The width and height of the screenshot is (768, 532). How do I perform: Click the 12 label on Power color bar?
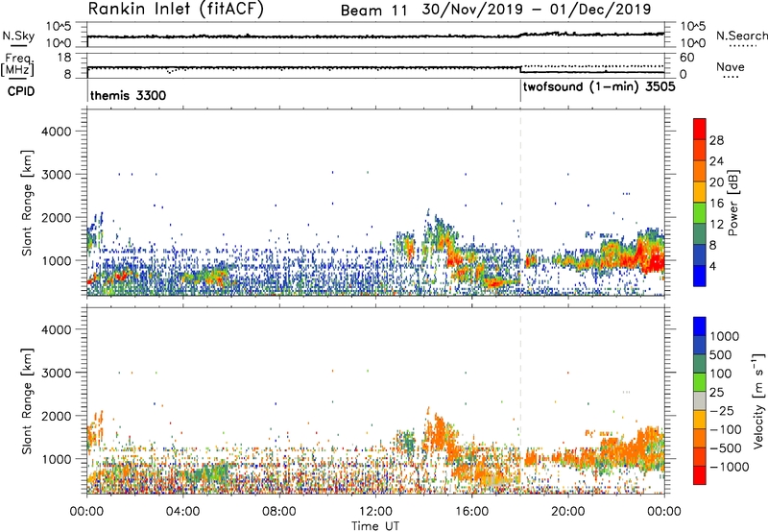point(716,225)
